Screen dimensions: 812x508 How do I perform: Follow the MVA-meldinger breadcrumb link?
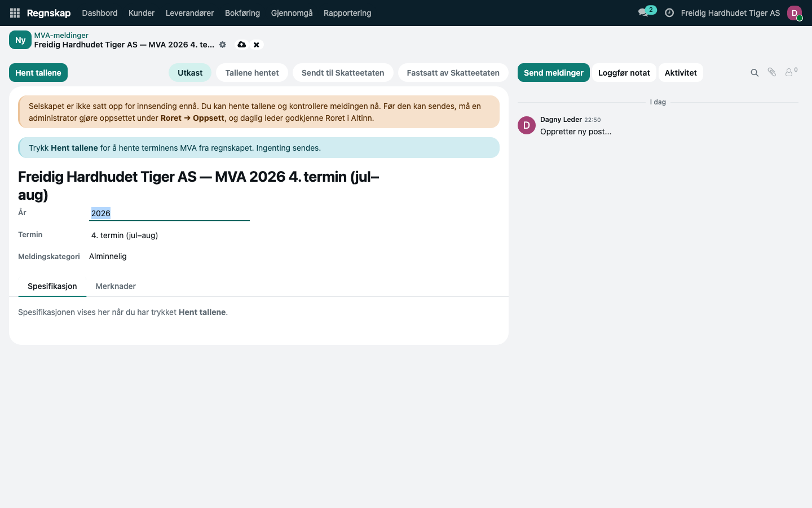click(61, 35)
